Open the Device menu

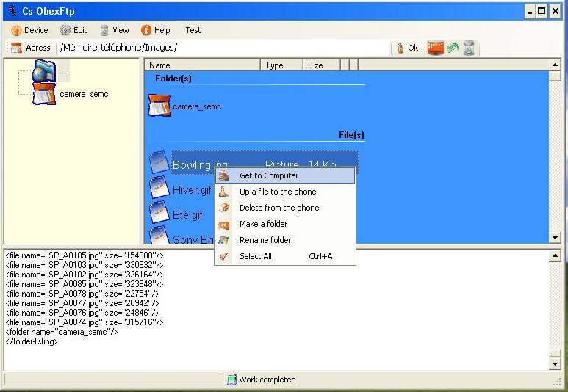coord(29,30)
